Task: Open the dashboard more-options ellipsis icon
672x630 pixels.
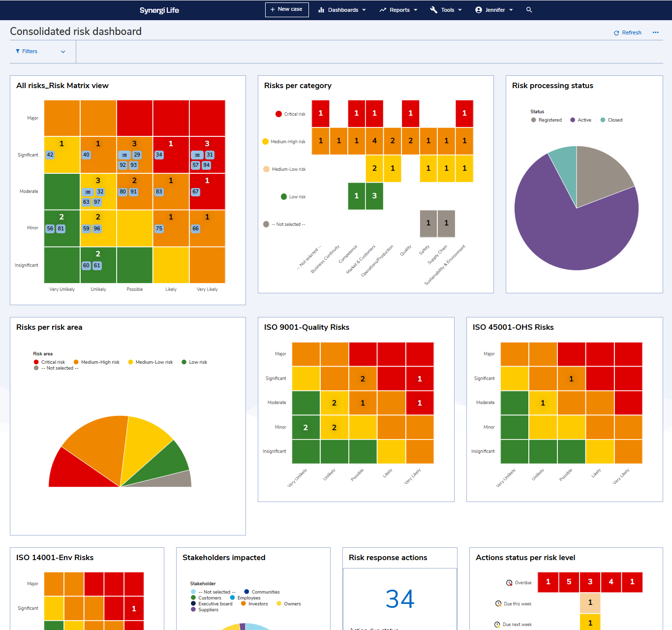Action: (655, 32)
